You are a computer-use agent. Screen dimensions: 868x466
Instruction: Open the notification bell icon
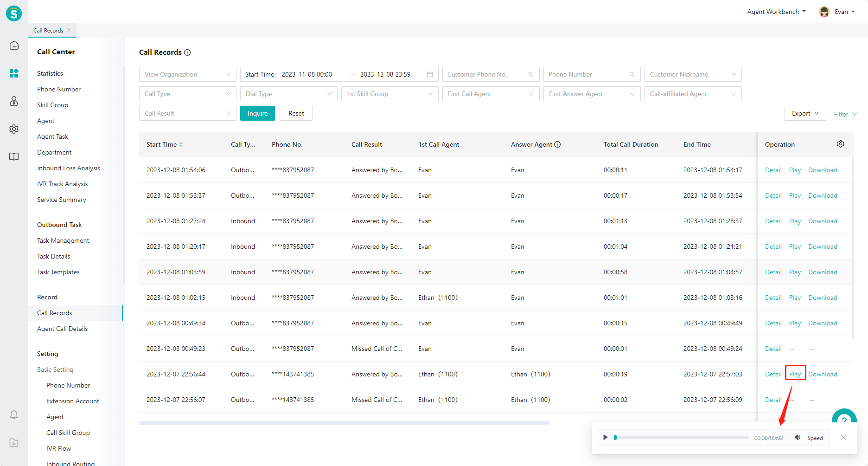(14, 414)
